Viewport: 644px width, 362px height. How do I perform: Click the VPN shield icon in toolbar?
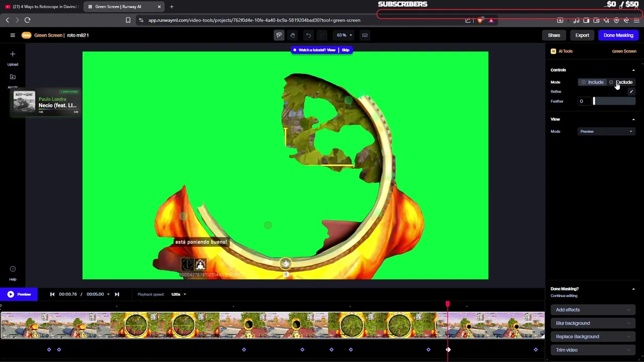pos(616,20)
